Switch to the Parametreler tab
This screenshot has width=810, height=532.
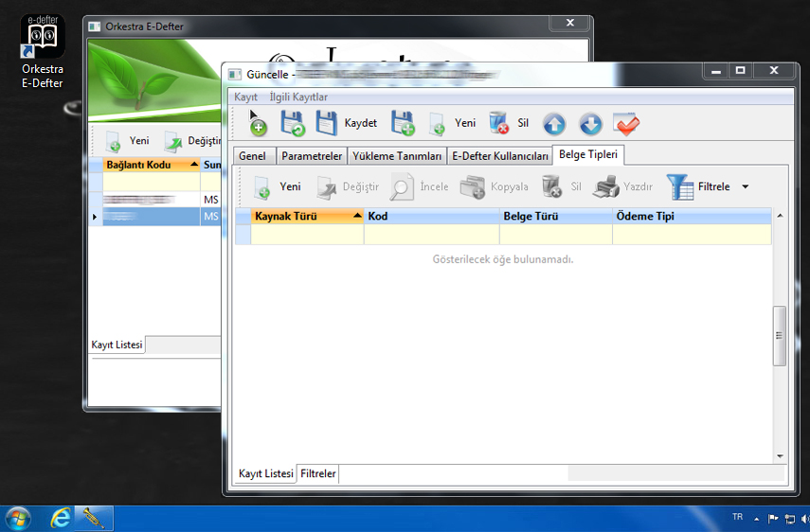(312, 156)
